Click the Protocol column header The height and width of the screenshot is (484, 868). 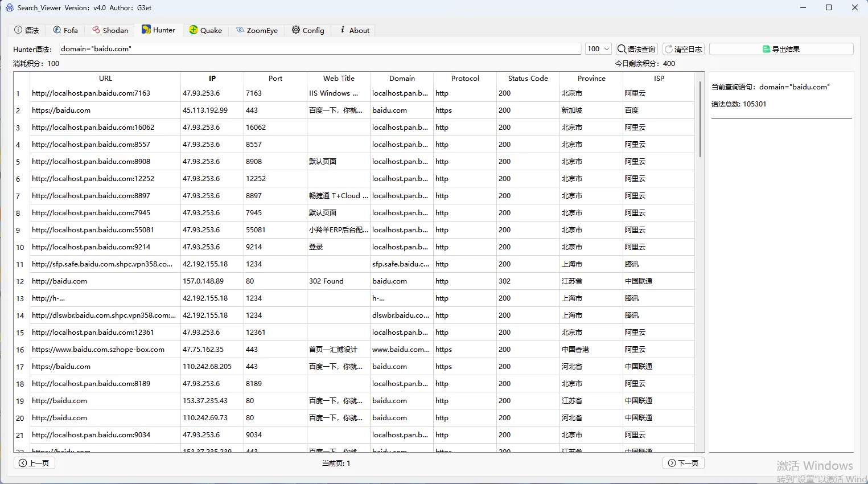click(x=465, y=79)
